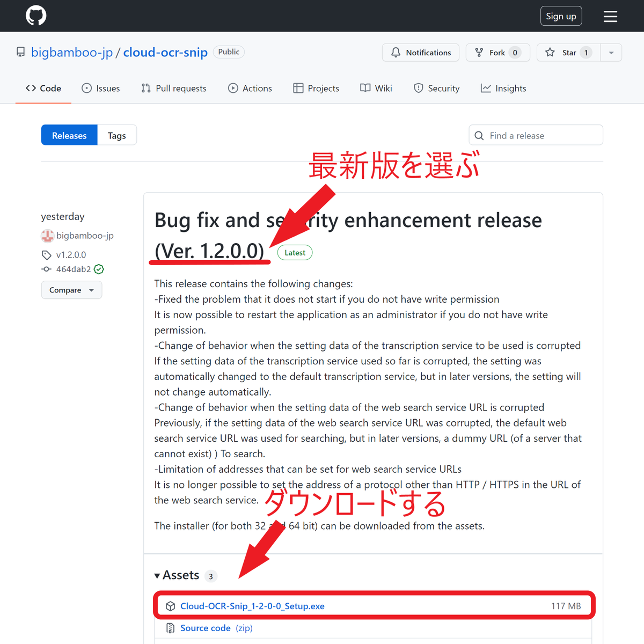Click the Notifications bell button
Viewport: 644px width, 644px height.
click(421, 53)
